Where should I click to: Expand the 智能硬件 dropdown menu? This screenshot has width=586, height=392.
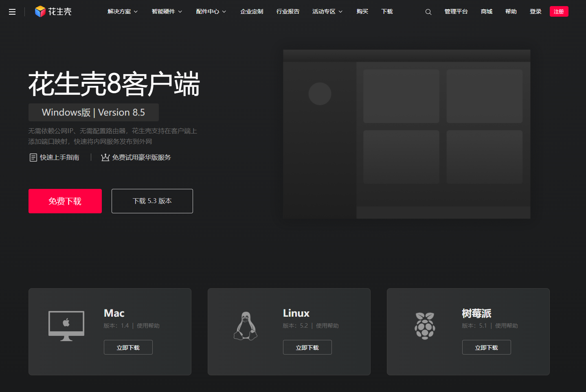(167, 11)
